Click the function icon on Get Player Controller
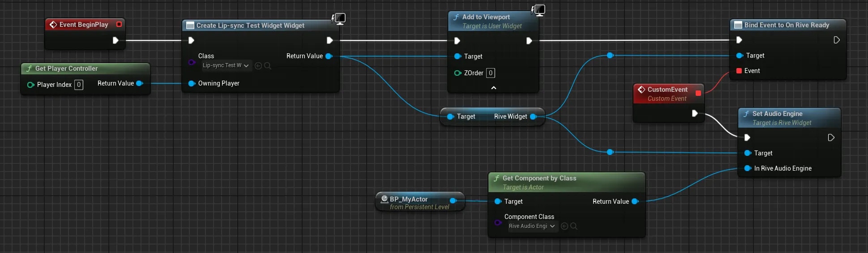This screenshot has width=868, height=253. pos(29,69)
